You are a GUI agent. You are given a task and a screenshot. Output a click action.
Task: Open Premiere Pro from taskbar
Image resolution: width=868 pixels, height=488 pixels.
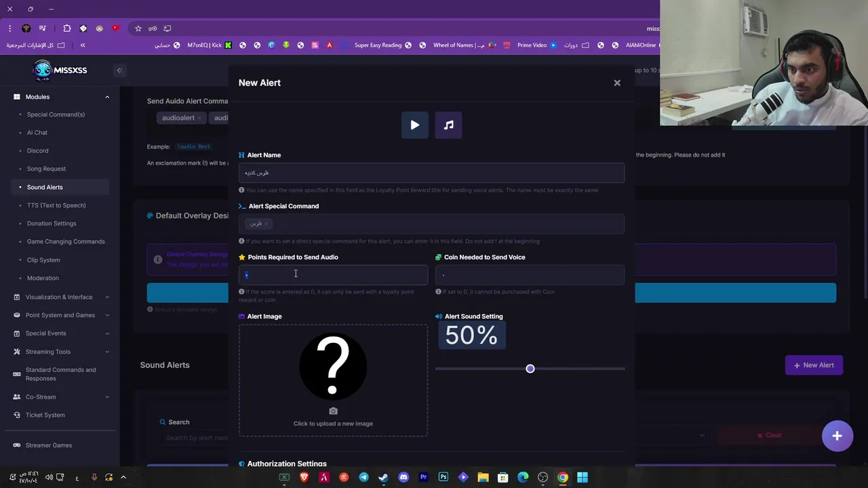point(423,477)
